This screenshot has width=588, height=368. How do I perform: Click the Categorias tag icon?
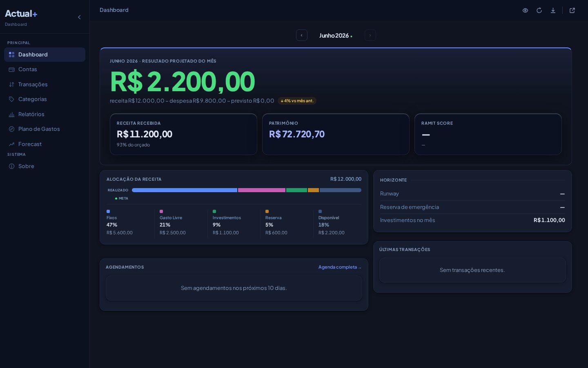coord(11,99)
